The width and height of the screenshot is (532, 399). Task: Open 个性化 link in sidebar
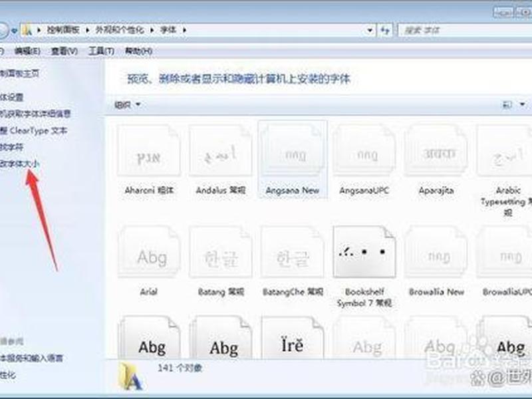(8, 375)
